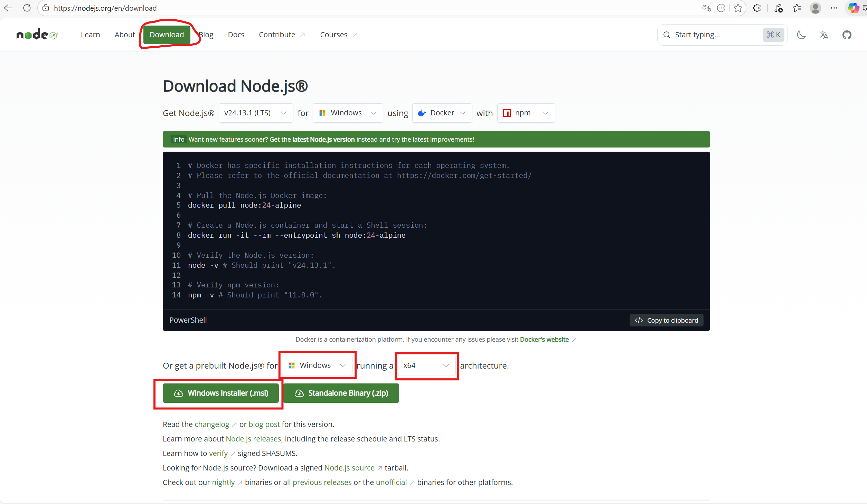Download Standalone Binary (.zip)

pos(341,393)
